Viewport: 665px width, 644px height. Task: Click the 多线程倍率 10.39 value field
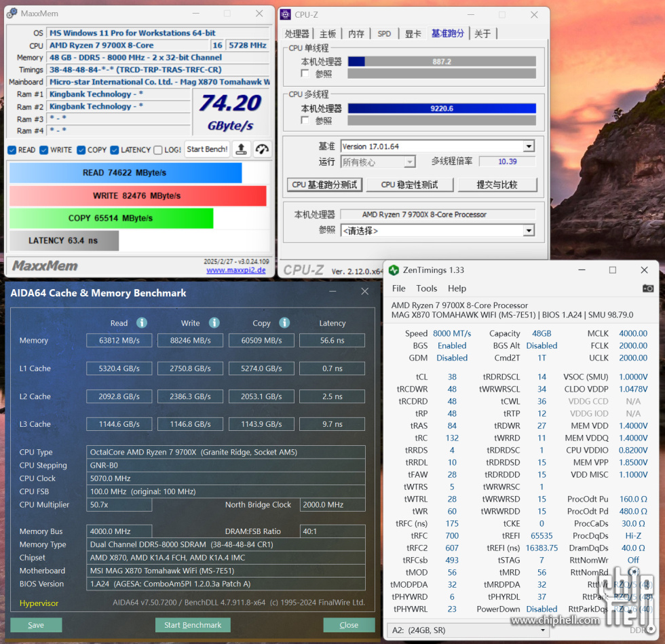[x=508, y=162]
